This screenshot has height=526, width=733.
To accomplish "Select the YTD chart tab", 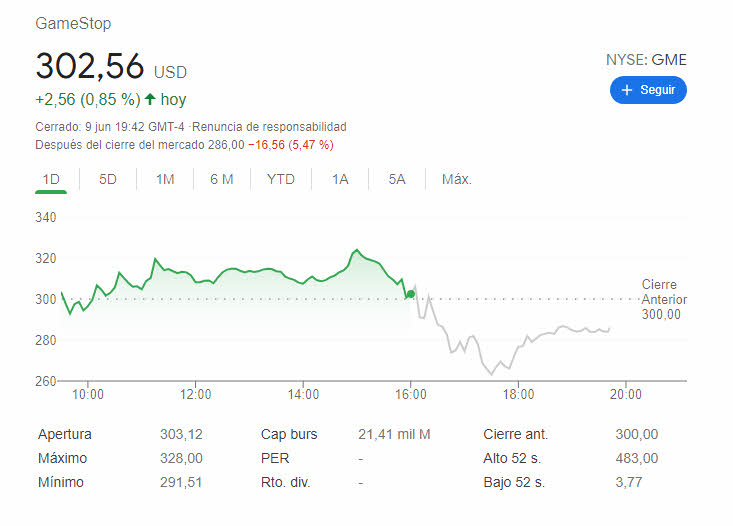I will [281, 179].
